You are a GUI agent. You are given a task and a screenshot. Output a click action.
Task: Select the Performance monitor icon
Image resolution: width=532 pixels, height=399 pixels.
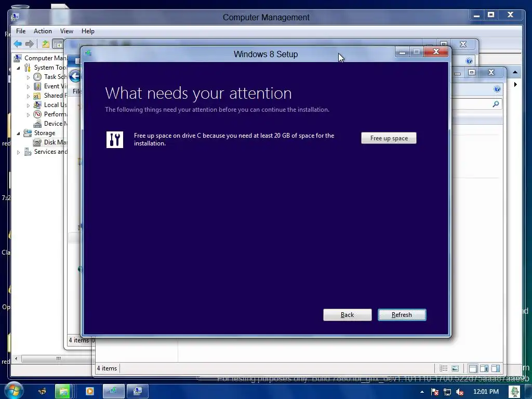coord(37,114)
